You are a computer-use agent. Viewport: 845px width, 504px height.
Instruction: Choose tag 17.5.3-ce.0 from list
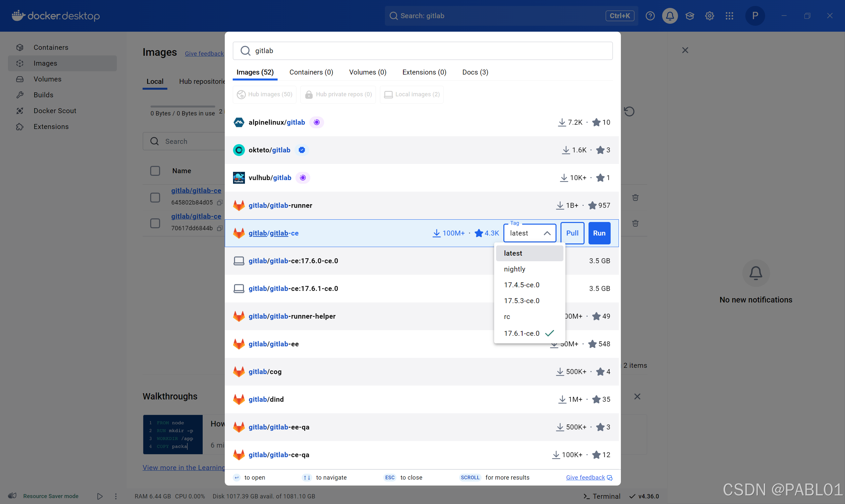point(522,300)
